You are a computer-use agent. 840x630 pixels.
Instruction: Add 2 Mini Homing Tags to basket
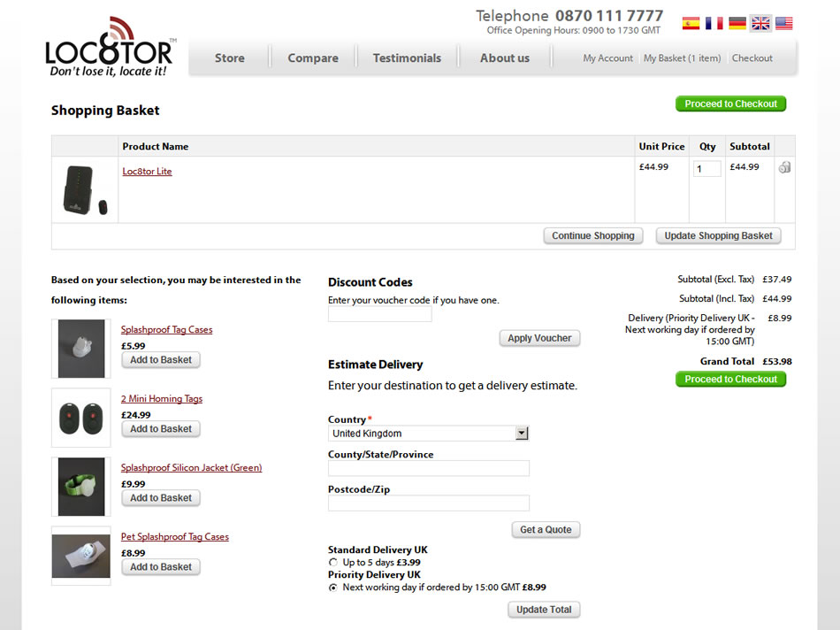[161, 429]
